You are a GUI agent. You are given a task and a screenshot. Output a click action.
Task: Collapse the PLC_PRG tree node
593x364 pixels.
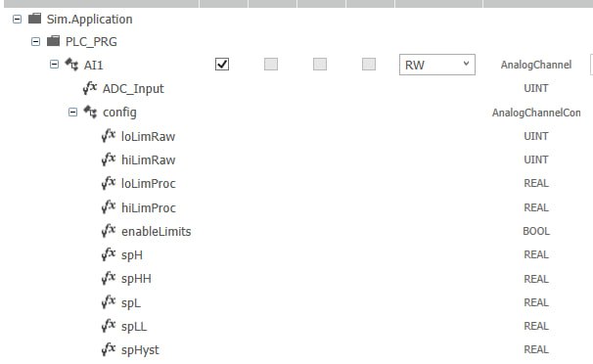(35, 41)
